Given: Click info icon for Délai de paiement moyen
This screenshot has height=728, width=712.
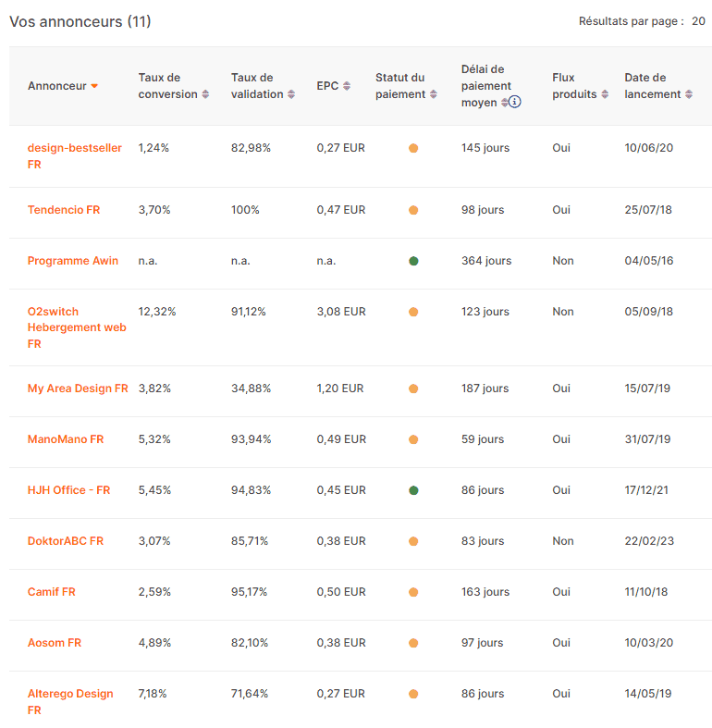Looking at the screenshot, I should [x=515, y=102].
